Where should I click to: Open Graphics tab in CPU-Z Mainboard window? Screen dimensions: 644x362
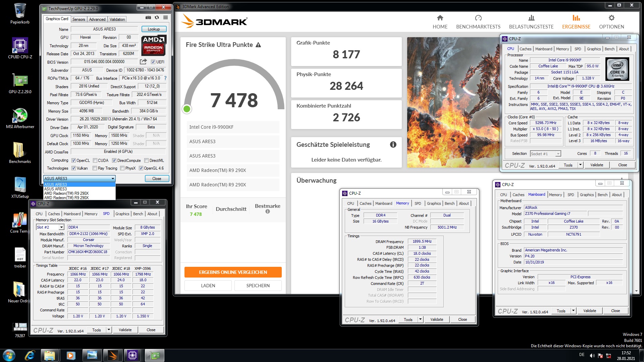tap(587, 195)
